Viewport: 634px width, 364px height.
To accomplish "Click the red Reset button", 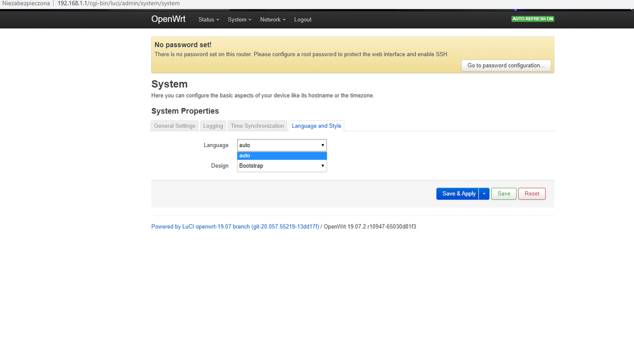I will (x=532, y=194).
